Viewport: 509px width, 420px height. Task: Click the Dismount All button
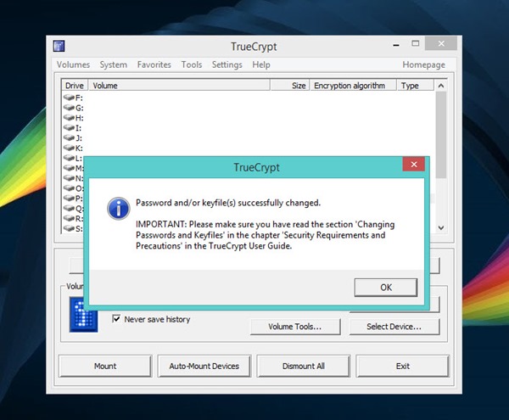(304, 366)
